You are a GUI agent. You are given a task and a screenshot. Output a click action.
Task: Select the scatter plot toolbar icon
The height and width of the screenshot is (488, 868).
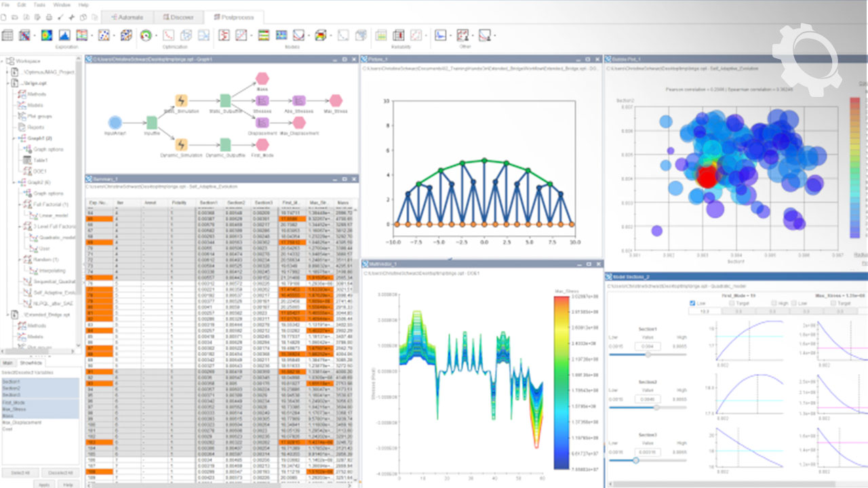pos(105,35)
